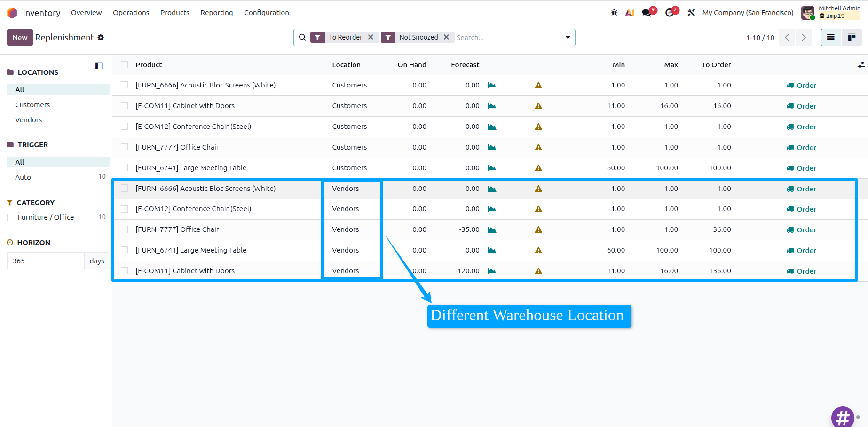
Task: Open forecast graph for Customers Acoustic Bloc Screens
Action: tap(492, 86)
